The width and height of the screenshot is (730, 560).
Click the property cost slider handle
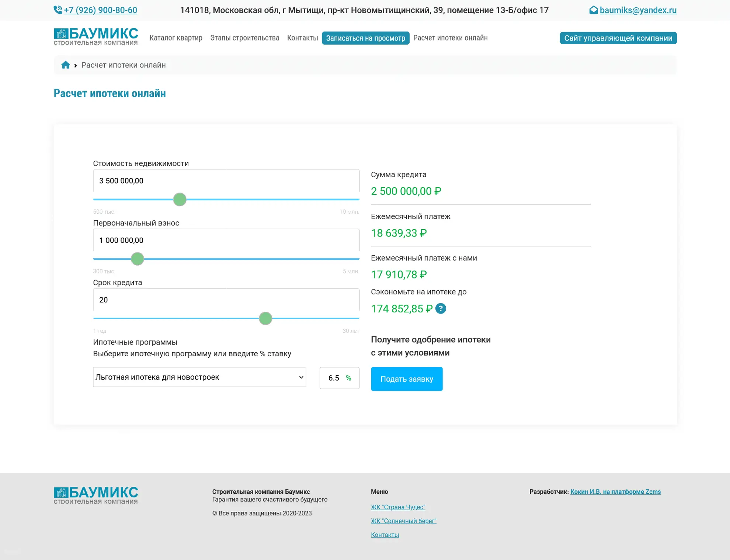point(180,199)
